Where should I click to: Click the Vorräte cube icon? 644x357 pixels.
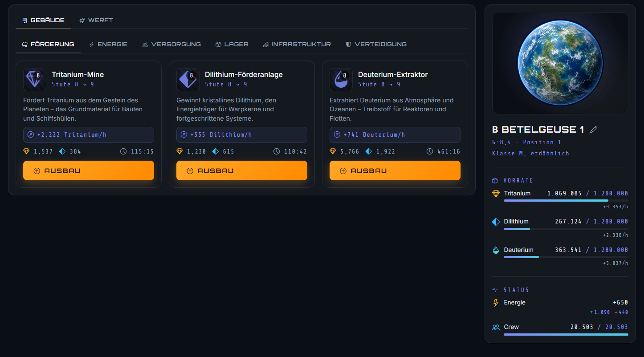495,181
